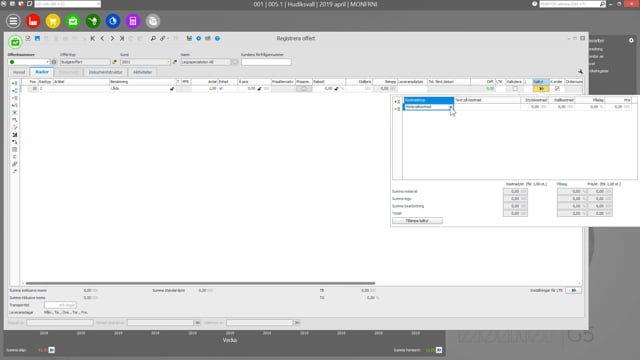Click the link attachment icon in toolbar

pos(163,38)
